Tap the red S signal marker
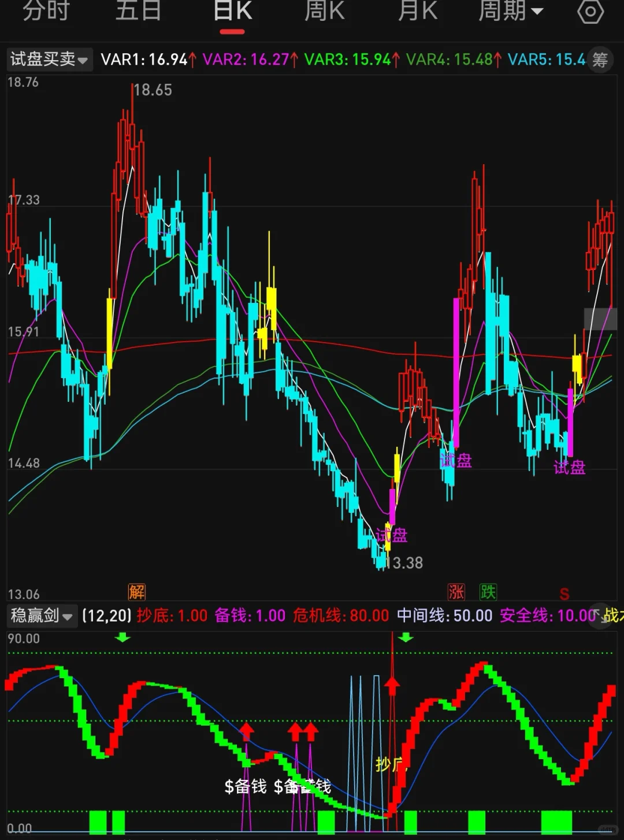Image resolution: width=624 pixels, height=840 pixels. pyautogui.click(x=564, y=594)
